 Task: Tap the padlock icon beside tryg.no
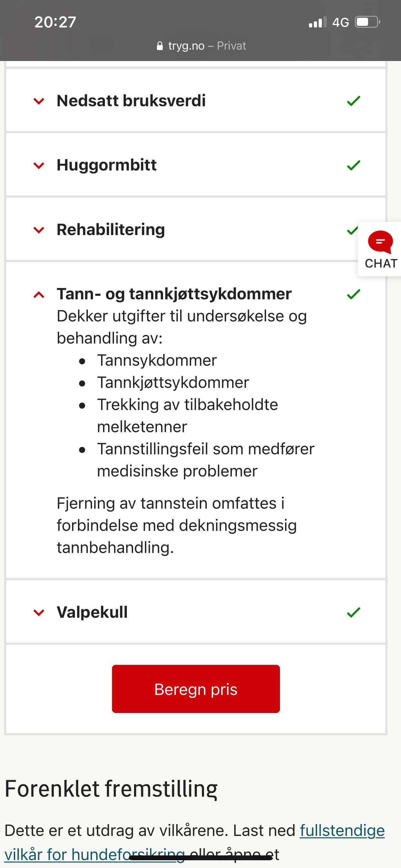(160, 46)
